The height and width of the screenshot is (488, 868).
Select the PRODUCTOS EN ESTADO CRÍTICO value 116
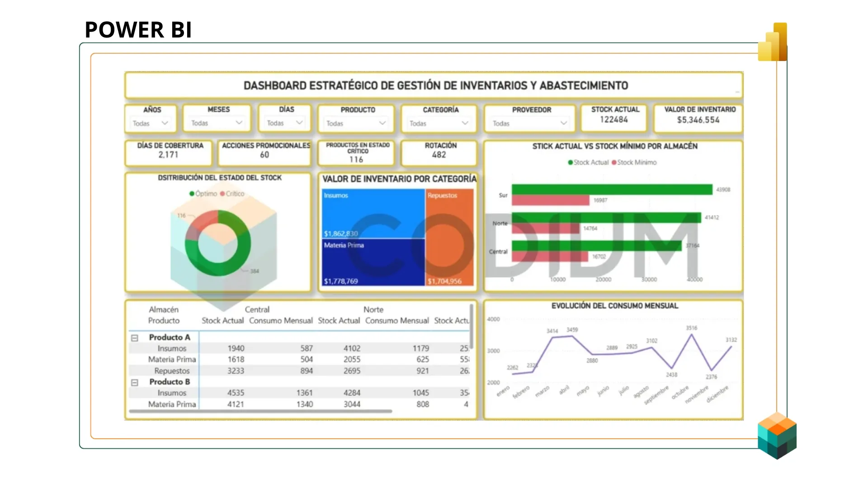[x=356, y=160]
